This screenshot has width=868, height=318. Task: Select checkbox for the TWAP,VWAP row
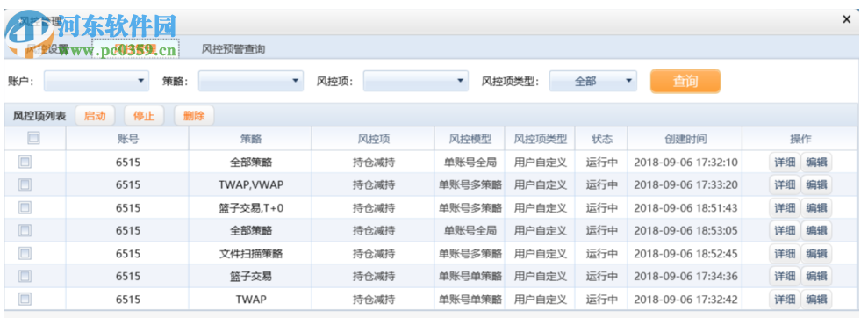pos(25,184)
